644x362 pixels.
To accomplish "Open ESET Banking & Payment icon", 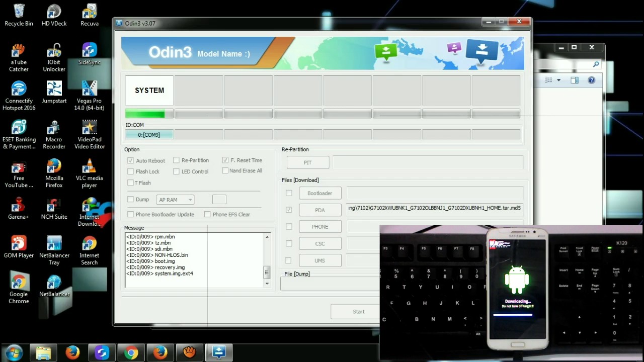I will tap(19, 134).
